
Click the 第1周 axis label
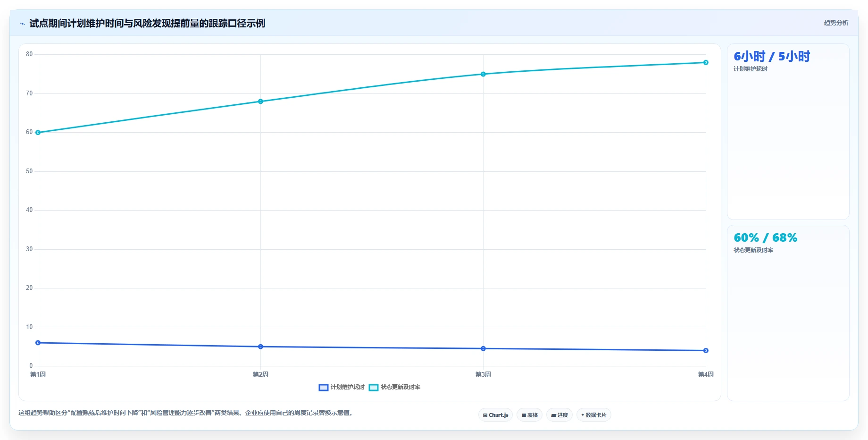(38, 374)
